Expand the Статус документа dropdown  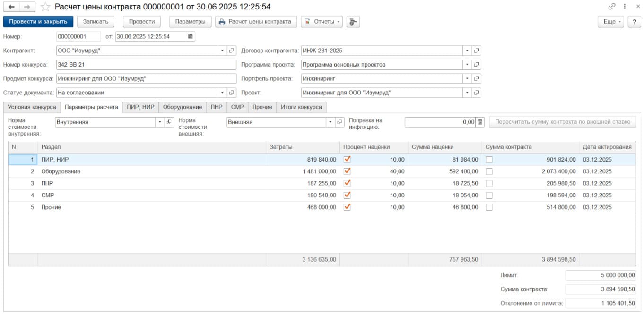pyautogui.click(x=222, y=93)
